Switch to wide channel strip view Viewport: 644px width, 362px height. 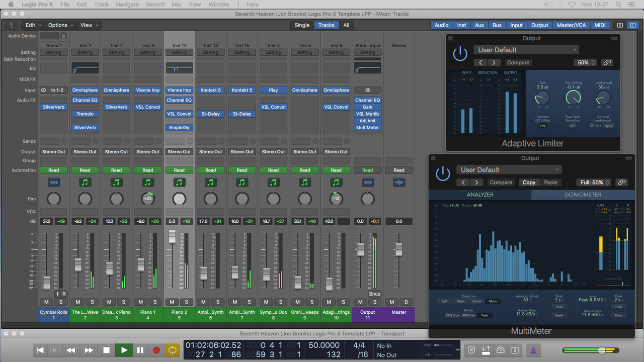point(632,25)
